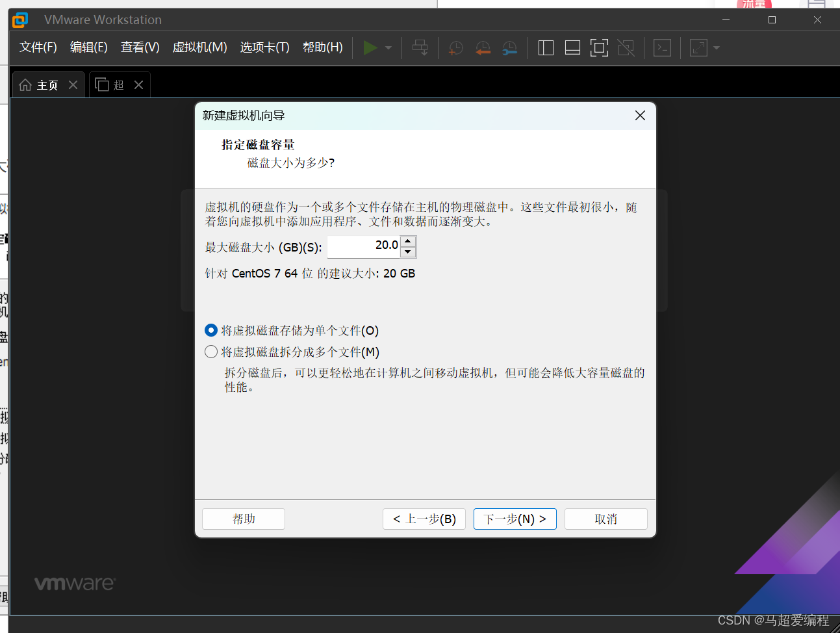Proceed with 下一步(N) > button
840x633 pixels.
515,519
